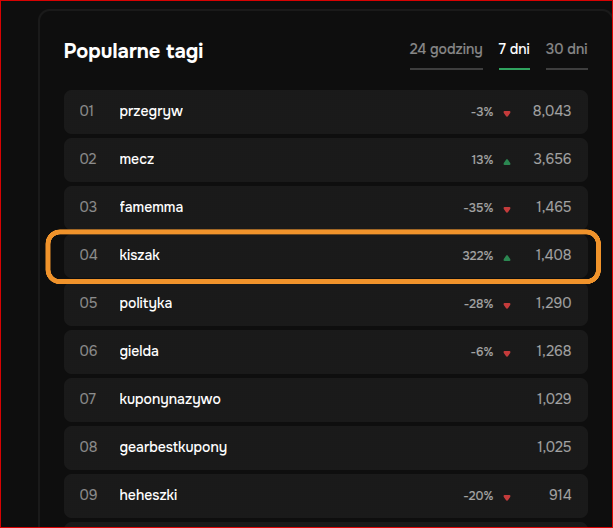Open the kuponynazywo tag

click(x=170, y=399)
